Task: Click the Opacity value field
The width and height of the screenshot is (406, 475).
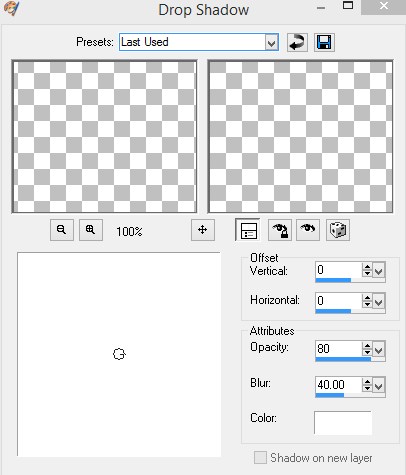Action: (x=338, y=348)
